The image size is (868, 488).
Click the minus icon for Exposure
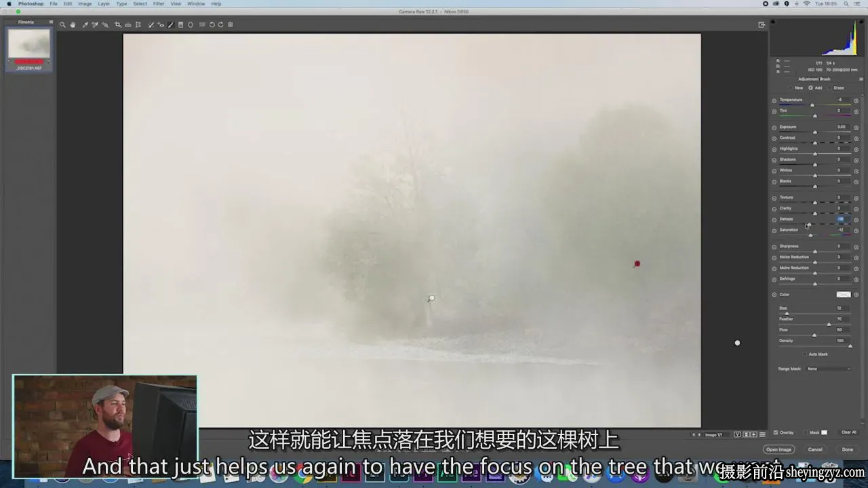coord(774,127)
